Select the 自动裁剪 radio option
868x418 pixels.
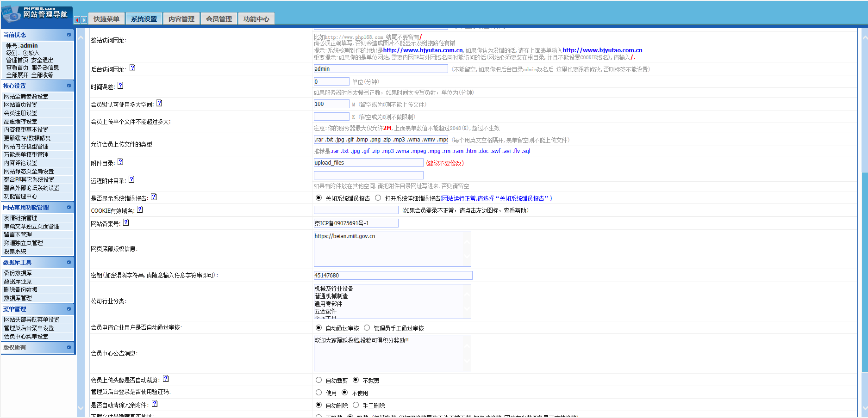tap(318, 380)
